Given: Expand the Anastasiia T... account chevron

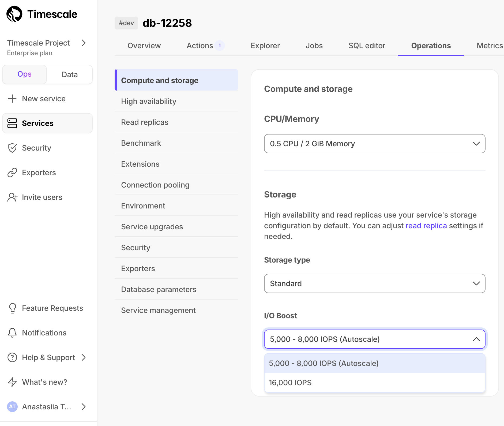Looking at the screenshot, I should click(84, 407).
